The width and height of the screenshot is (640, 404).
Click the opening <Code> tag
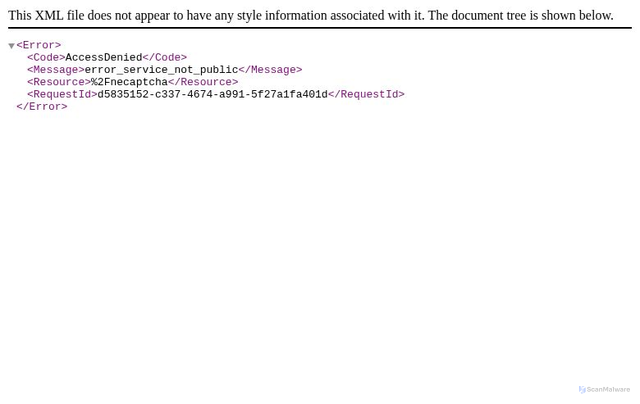[x=46, y=57]
